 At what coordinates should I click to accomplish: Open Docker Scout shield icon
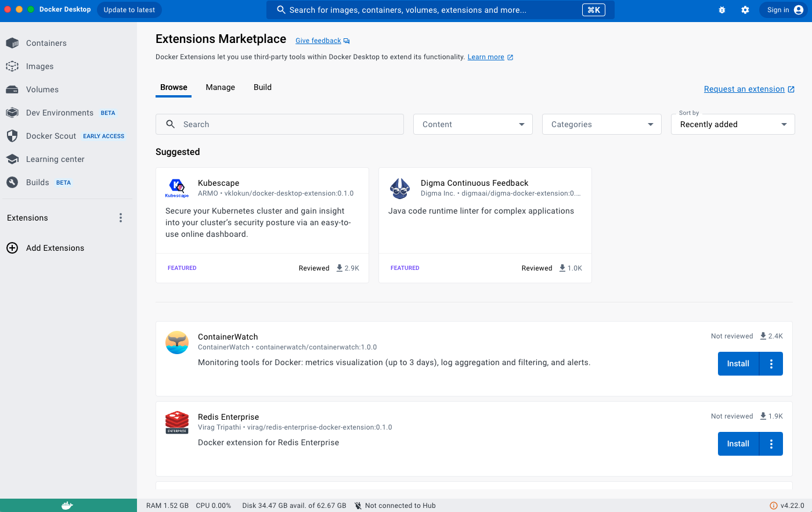click(12, 136)
